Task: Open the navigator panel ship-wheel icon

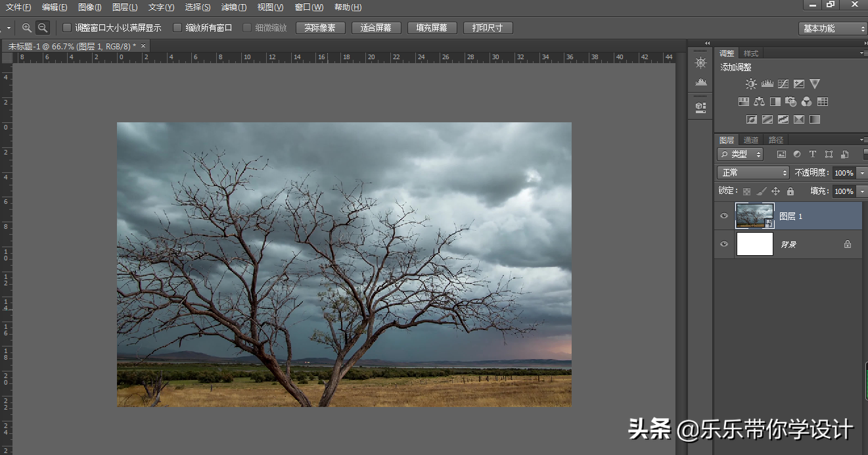Action: (x=701, y=62)
